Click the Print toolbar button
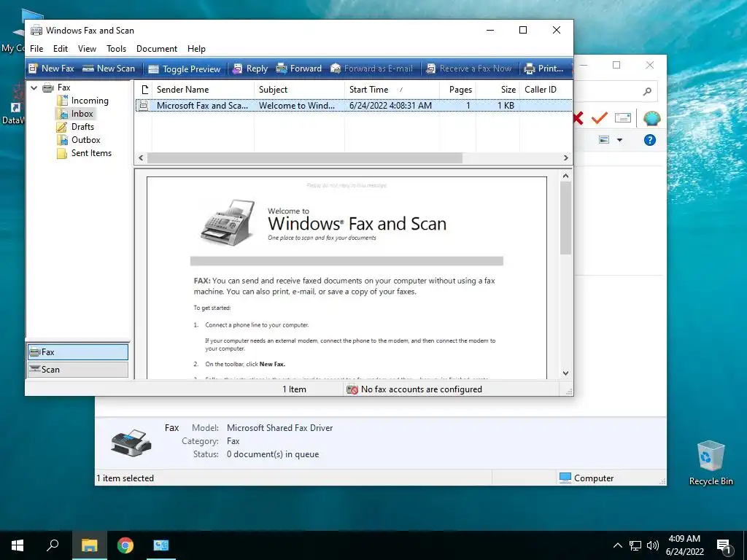The height and width of the screenshot is (560, 747). click(x=543, y=69)
